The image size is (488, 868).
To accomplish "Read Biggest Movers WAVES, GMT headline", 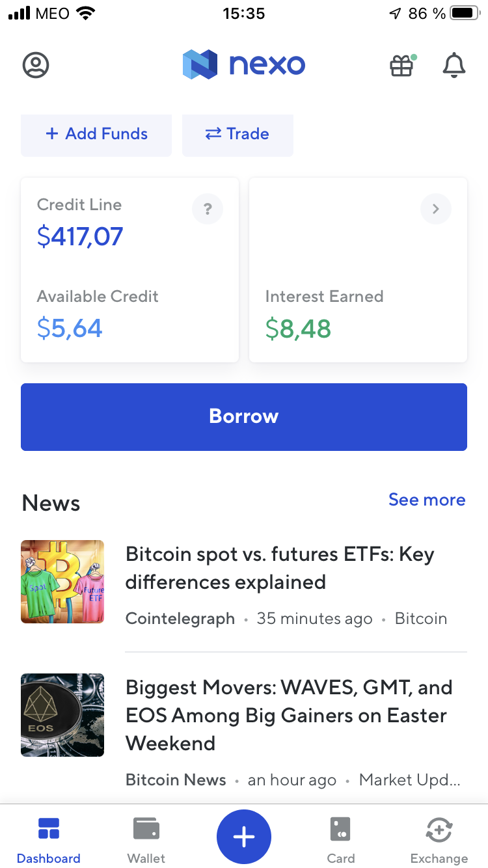I will pos(289,715).
